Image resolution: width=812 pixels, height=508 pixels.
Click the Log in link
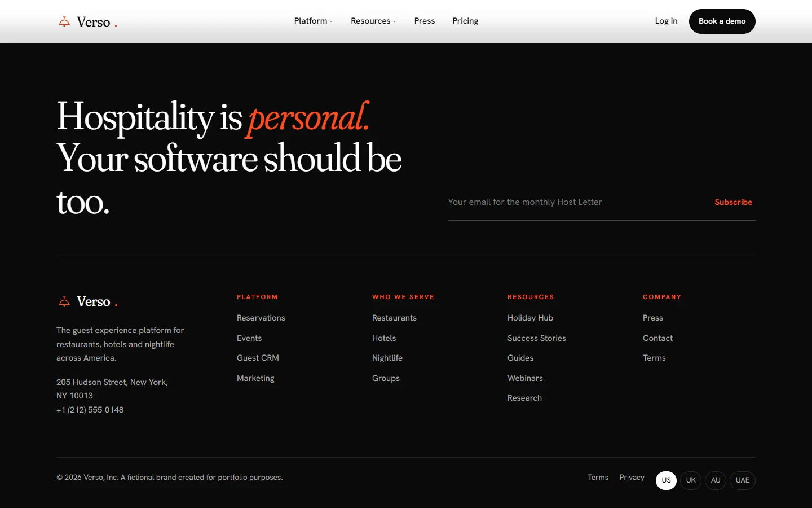(666, 21)
